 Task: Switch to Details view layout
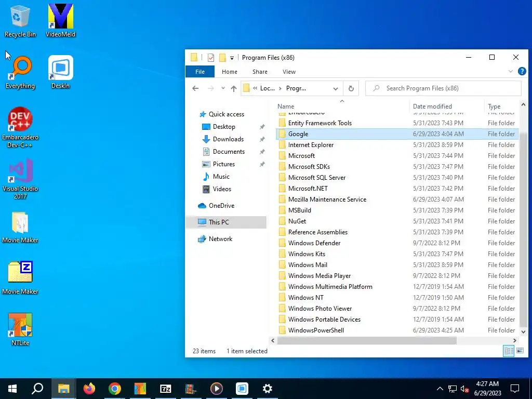[509, 351]
